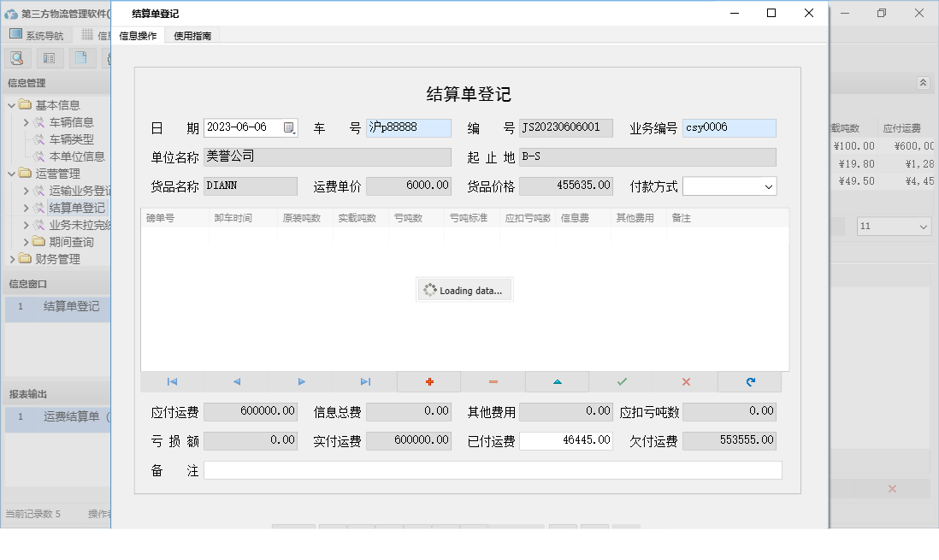This screenshot has height=560, width=939.
Task: Jump to the last record
Action: (x=364, y=381)
